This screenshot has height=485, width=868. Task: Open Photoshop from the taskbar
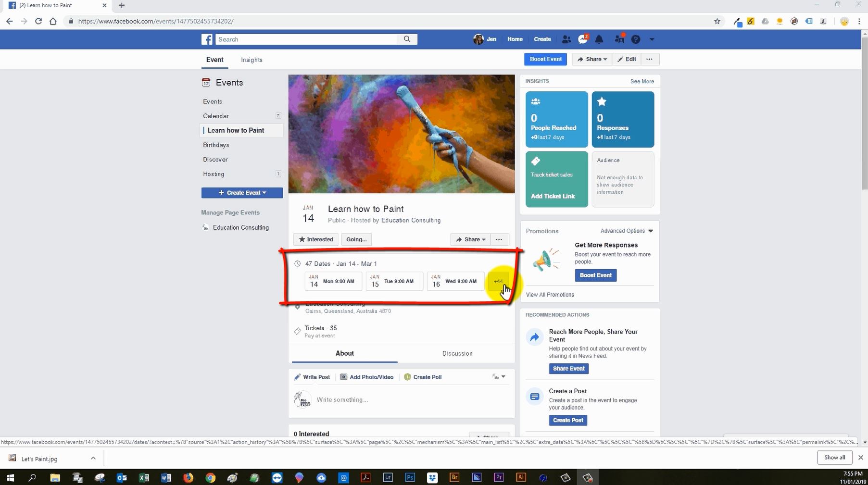[x=410, y=477]
